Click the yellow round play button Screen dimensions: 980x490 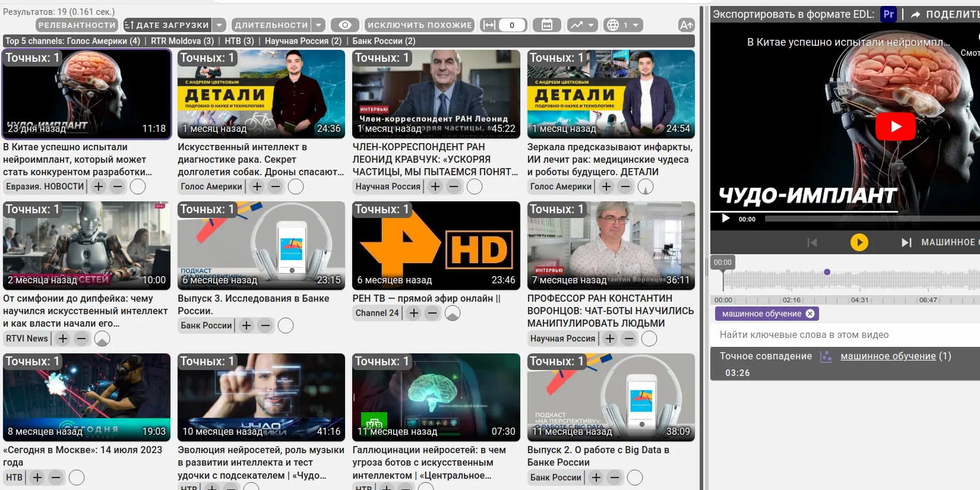[x=859, y=242]
